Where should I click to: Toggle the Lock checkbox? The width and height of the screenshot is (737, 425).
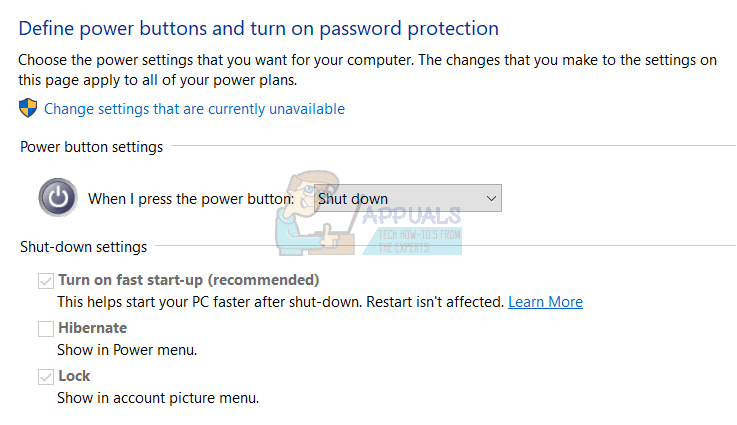pos(46,377)
